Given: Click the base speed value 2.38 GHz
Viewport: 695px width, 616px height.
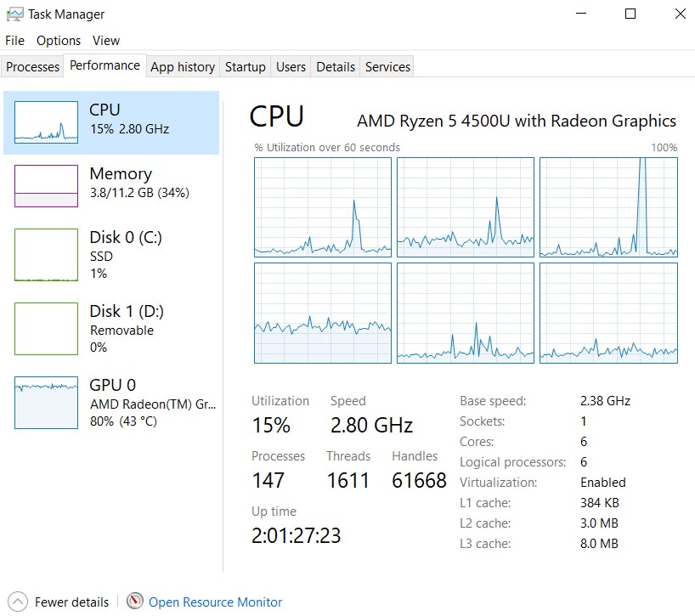Looking at the screenshot, I should pyautogui.click(x=606, y=401).
